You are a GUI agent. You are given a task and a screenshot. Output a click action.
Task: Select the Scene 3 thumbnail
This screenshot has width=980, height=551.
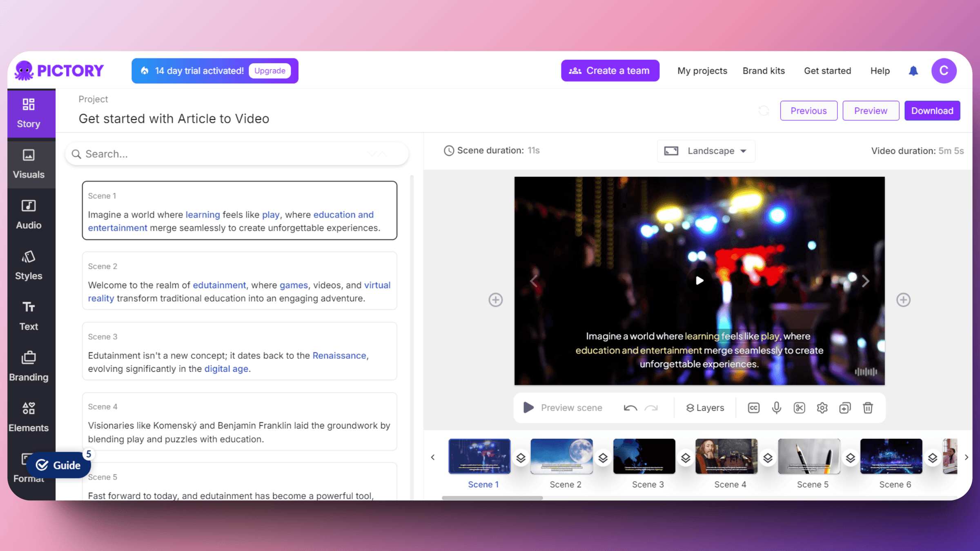(x=644, y=456)
